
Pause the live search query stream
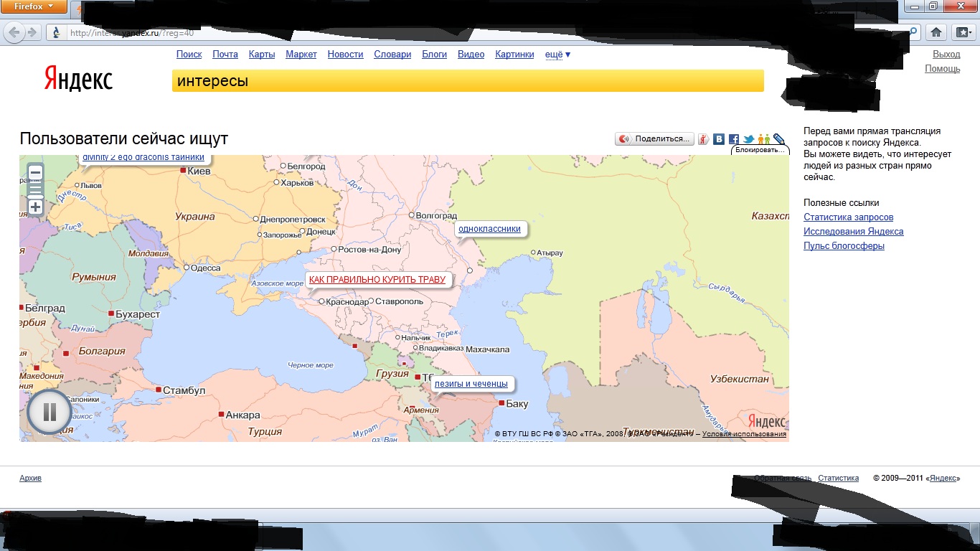[x=49, y=412]
